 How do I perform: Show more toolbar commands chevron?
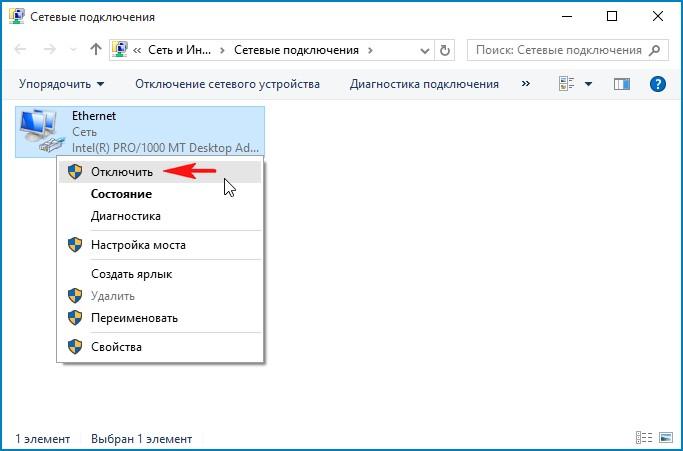(526, 83)
